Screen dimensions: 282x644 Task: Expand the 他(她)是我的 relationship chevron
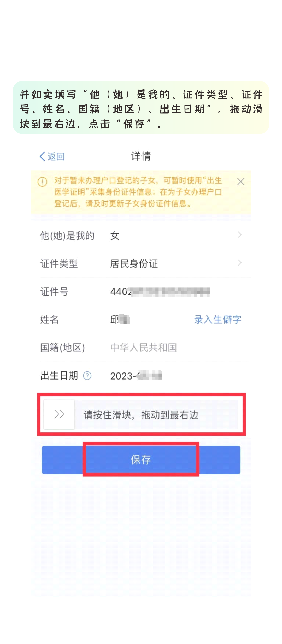(240, 235)
